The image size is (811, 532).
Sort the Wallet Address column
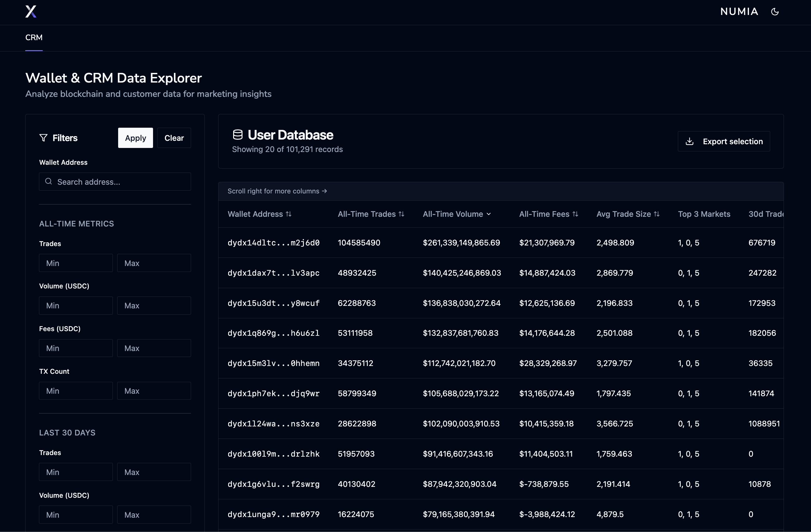289,214
